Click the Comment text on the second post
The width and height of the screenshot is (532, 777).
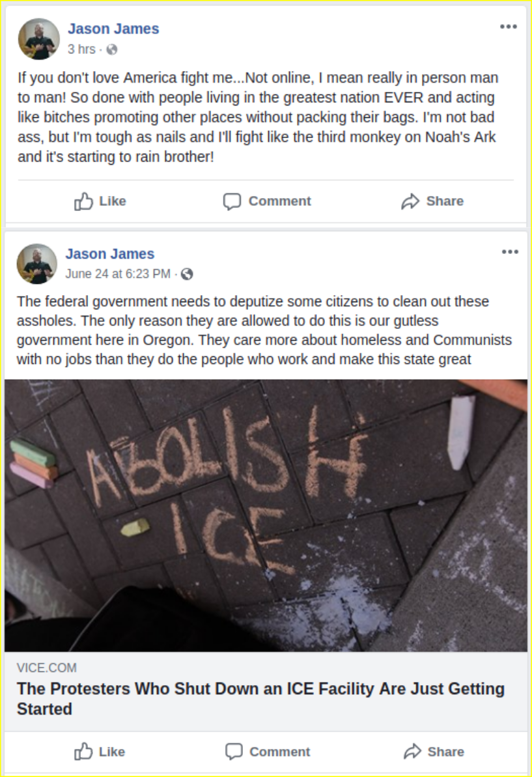(x=280, y=752)
